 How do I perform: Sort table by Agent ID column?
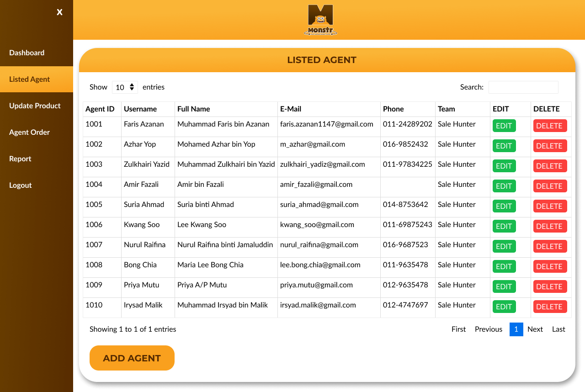[x=99, y=109]
